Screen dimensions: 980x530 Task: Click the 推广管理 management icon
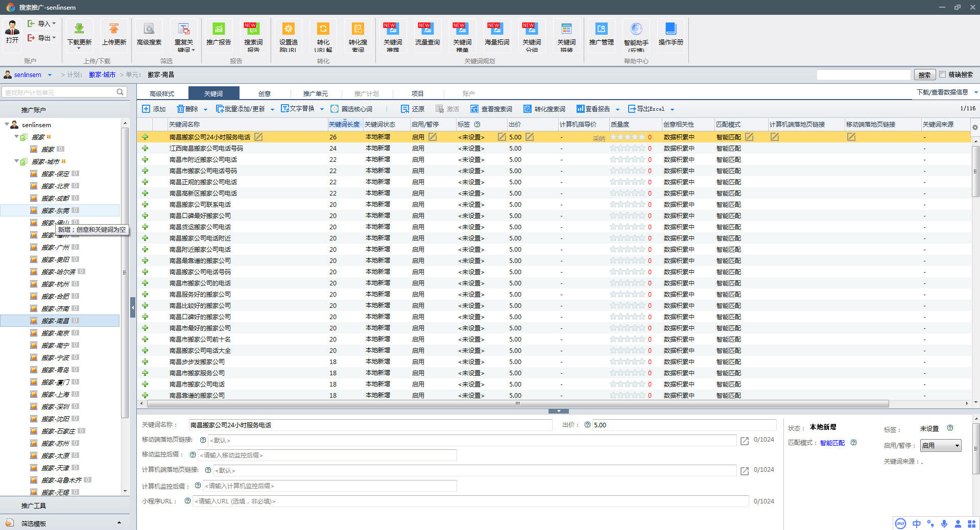(x=601, y=29)
